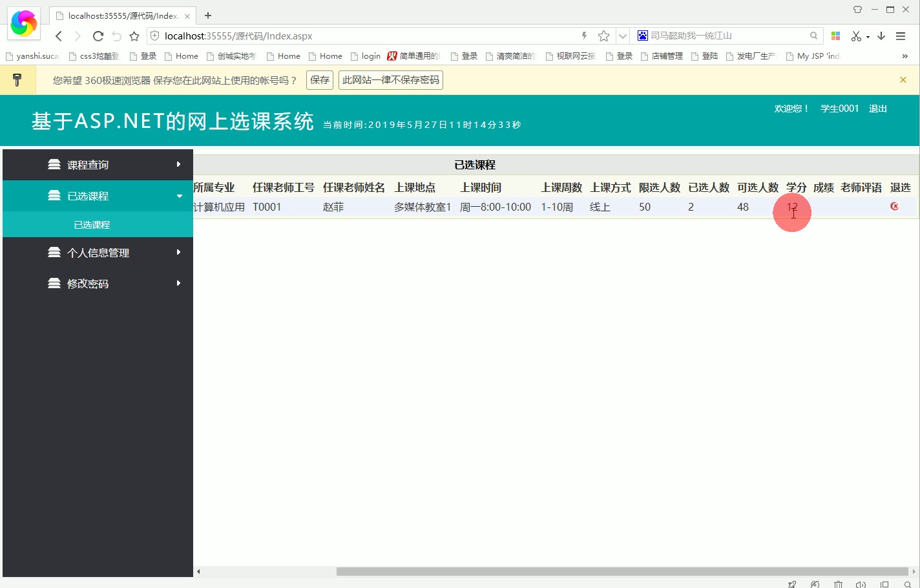The image size is (920, 588).
Task: Dismiss the save password bar
Action: tap(903, 80)
